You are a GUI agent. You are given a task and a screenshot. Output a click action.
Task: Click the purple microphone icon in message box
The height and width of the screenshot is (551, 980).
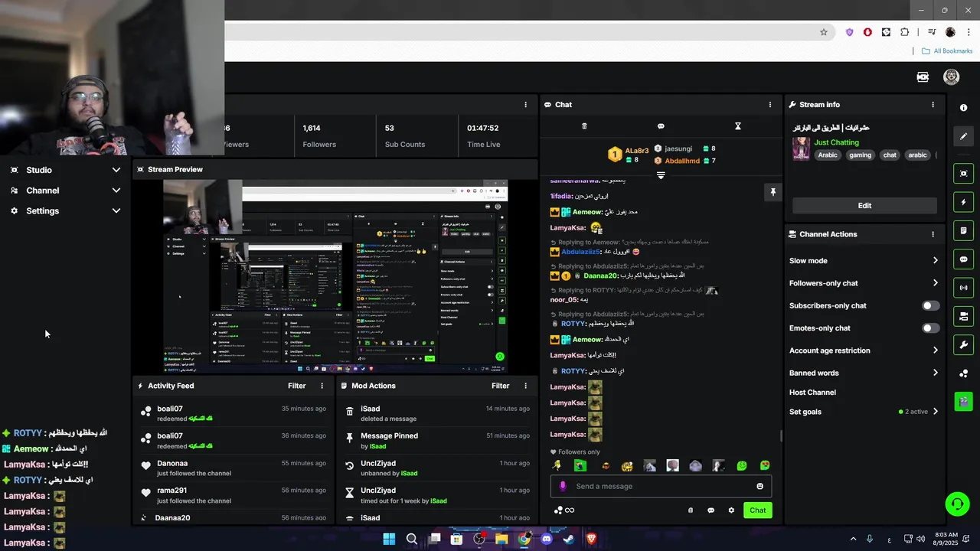pos(563,486)
